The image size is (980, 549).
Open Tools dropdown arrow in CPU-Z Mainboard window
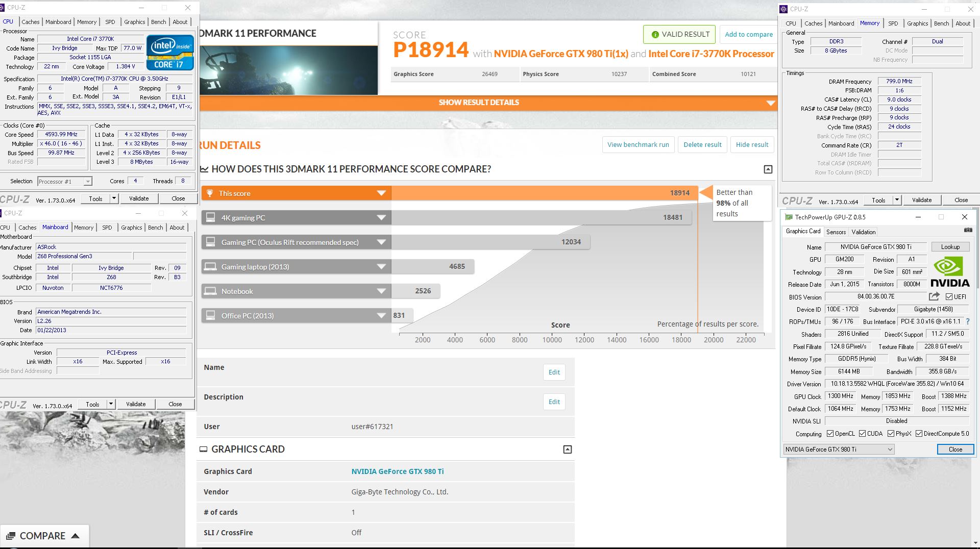[x=111, y=404]
